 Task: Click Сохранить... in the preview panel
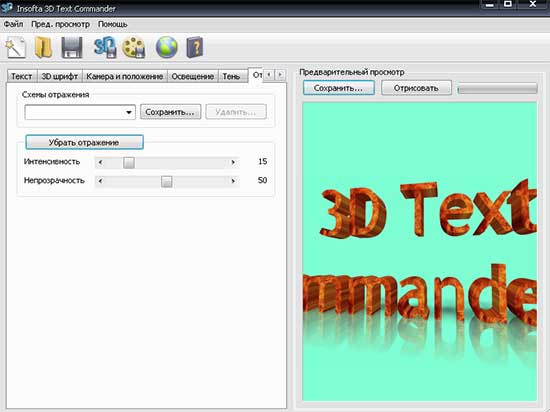338,88
